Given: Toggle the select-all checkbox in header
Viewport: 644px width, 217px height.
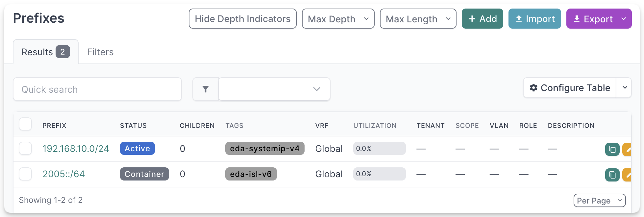Looking at the screenshot, I should point(25,124).
